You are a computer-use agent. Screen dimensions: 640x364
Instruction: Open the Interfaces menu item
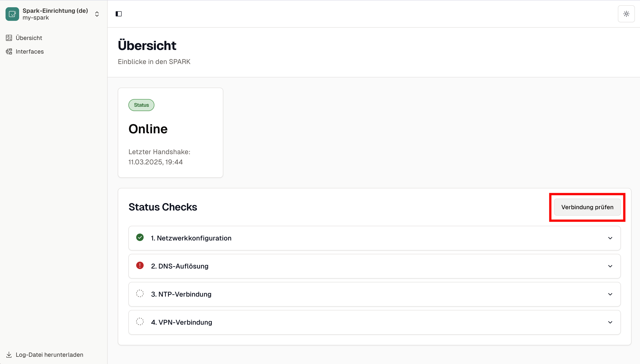pyautogui.click(x=30, y=51)
